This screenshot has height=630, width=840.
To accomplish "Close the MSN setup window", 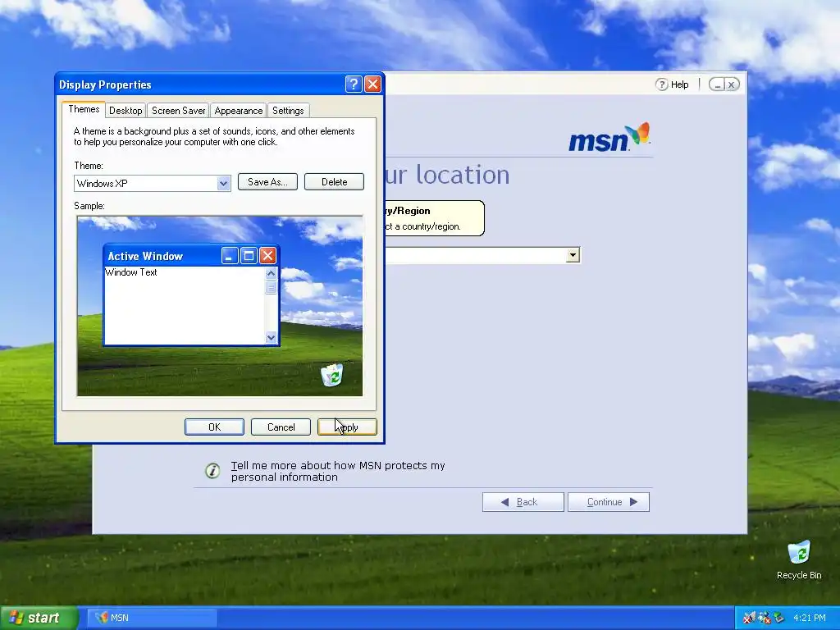I will 731,84.
